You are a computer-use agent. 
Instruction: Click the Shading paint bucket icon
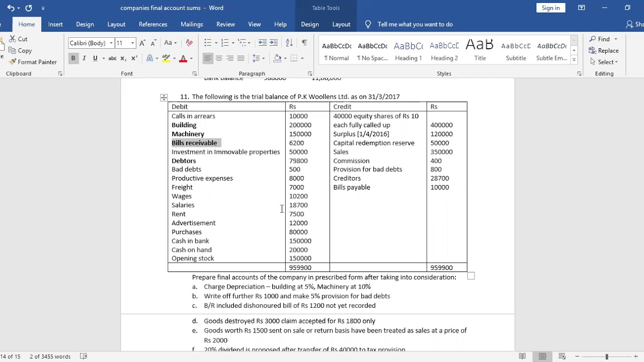coord(277,58)
